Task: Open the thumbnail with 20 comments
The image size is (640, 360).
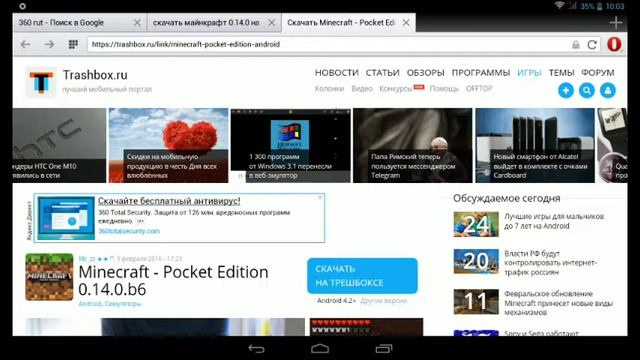Action: click(476, 261)
